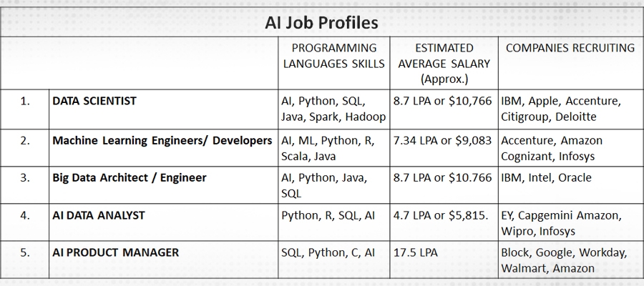Select the "COMPANIES RECRUITING" column header
Screen dimensions: 644x286
[x=570, y=48]
